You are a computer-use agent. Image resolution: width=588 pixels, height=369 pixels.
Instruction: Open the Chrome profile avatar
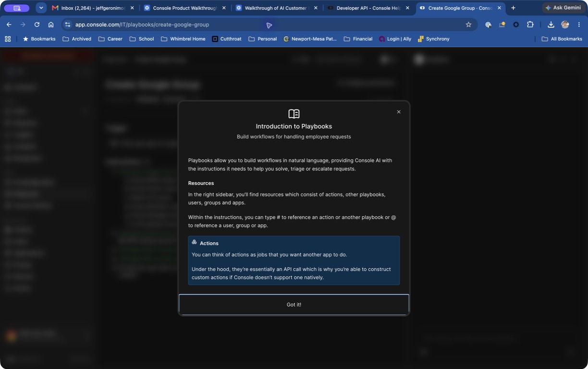pos(565,25)
